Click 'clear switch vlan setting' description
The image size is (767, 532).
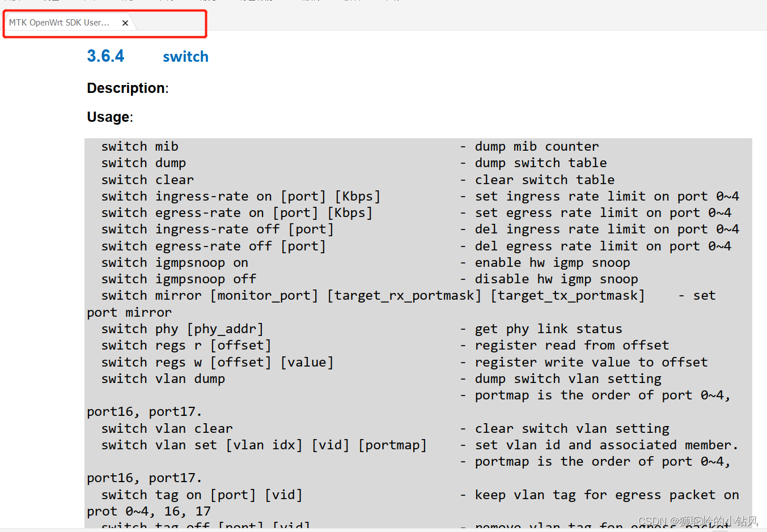pyautogui.click(x=572, y=429)
